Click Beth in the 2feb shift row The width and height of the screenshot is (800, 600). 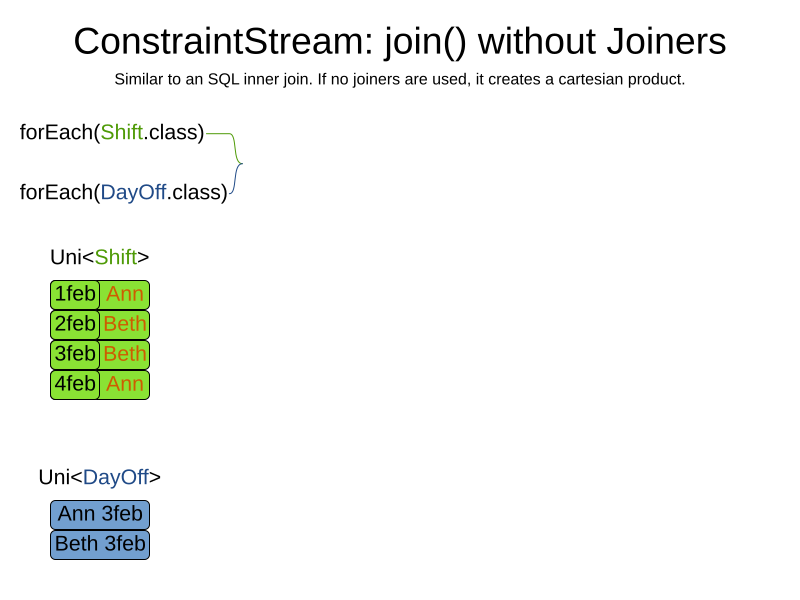point(125,324)
